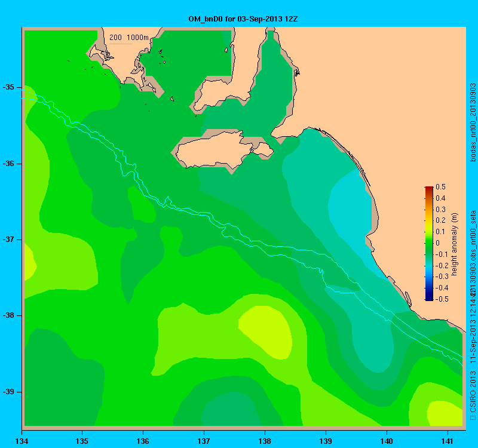Click latitude label '-37' on the axis
This screenshot has height=448, width=478.
pos(8,240)
